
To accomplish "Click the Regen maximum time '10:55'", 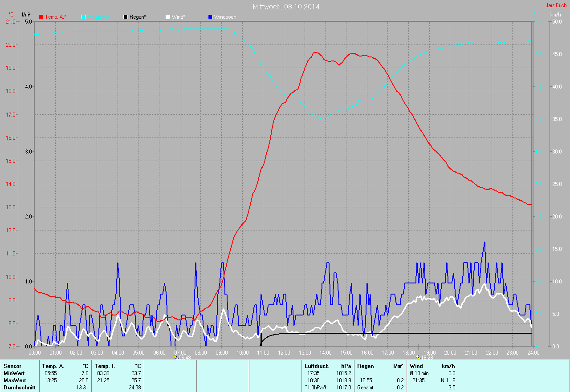I will click(x=366, y=380).
